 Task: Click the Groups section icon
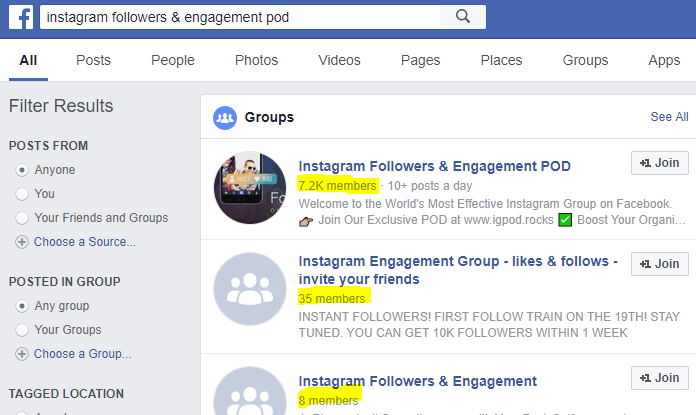click(x=225, y=118)
